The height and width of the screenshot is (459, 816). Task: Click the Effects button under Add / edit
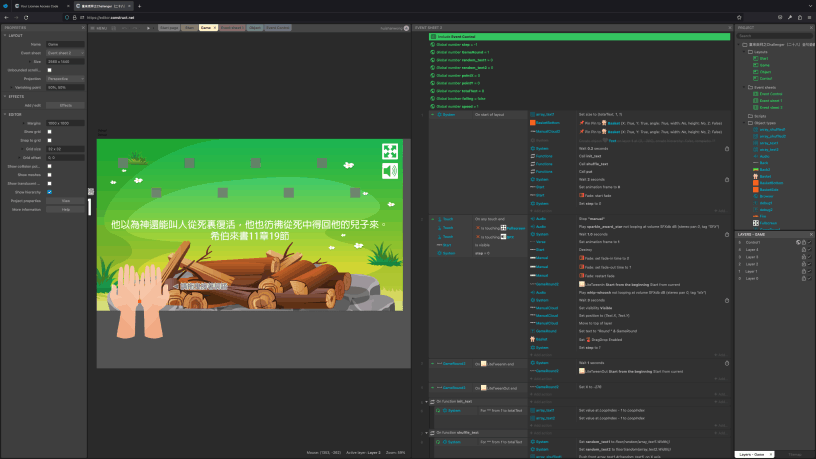[x=66, y=104]
